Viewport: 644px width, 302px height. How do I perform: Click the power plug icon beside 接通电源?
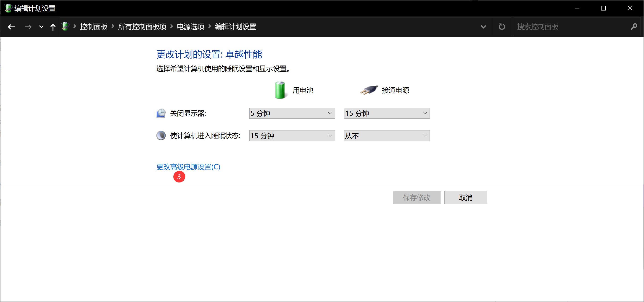point(369,90)
